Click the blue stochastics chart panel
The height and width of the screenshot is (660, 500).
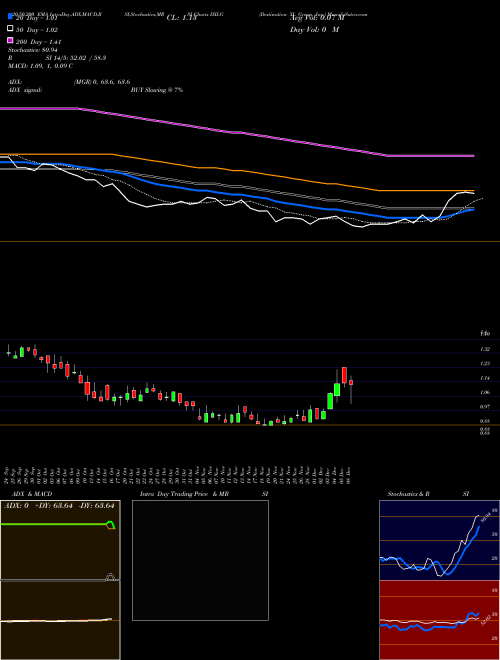click(x=439, y=540)
